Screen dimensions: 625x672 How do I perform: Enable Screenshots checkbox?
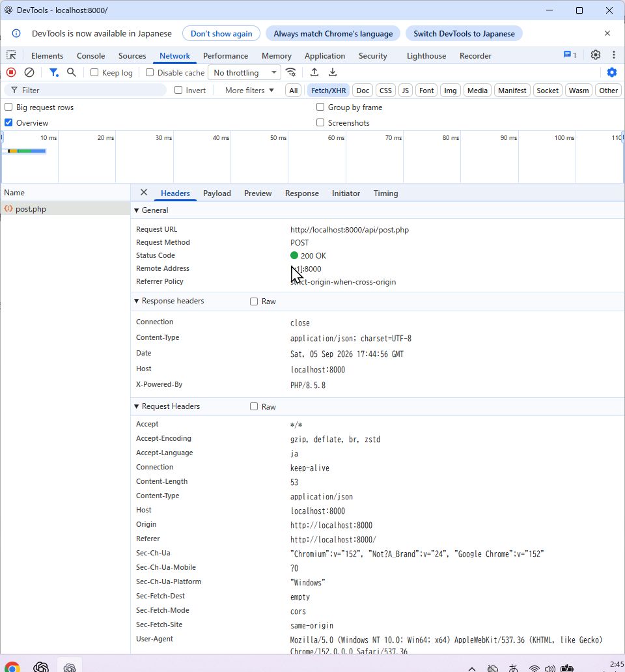(320, 122)
